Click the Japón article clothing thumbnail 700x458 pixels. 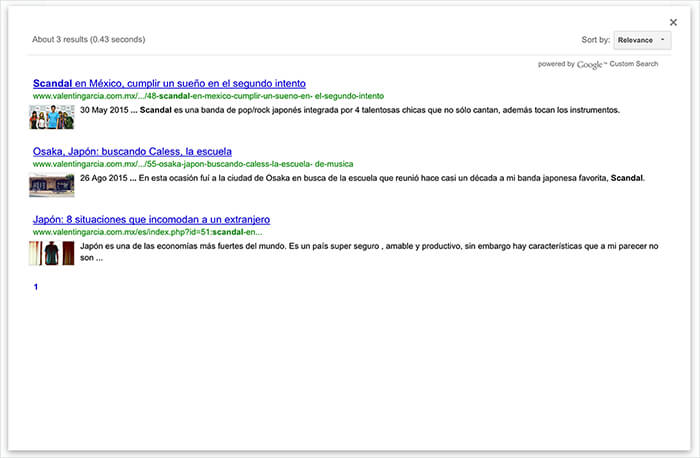point(52,253)
